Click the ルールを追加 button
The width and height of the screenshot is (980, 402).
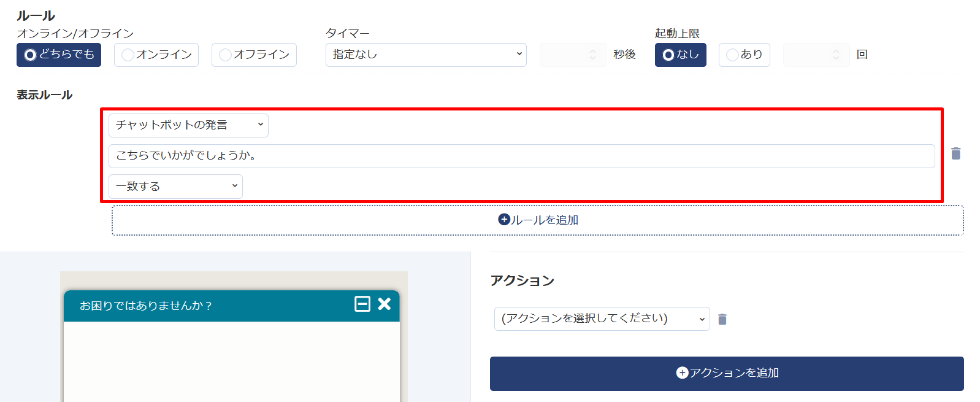click(x=538, y=220)
